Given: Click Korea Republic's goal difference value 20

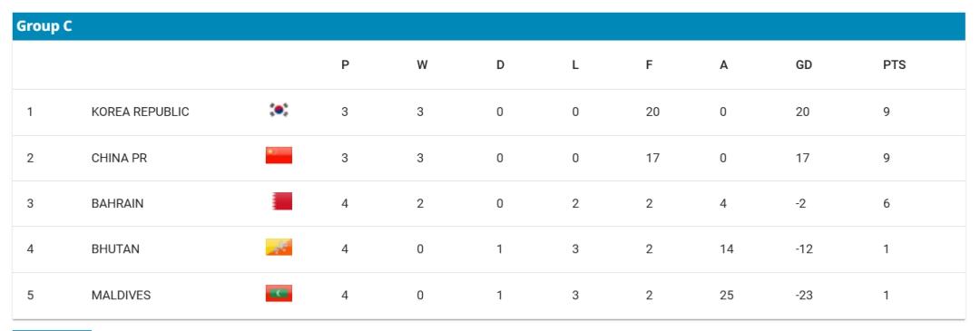Looking at the screenshot, I should click(802, 112).
